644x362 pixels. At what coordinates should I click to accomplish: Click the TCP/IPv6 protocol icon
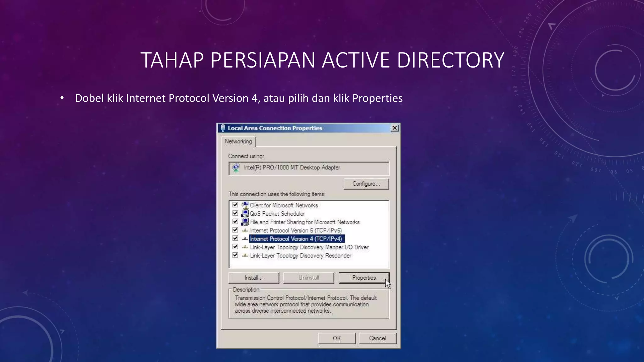click(x=245, y=231)
